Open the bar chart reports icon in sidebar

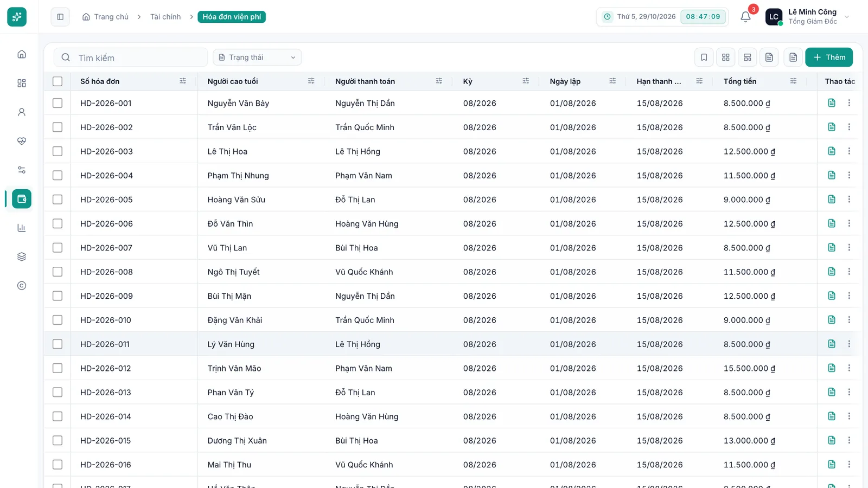(22, 228)
